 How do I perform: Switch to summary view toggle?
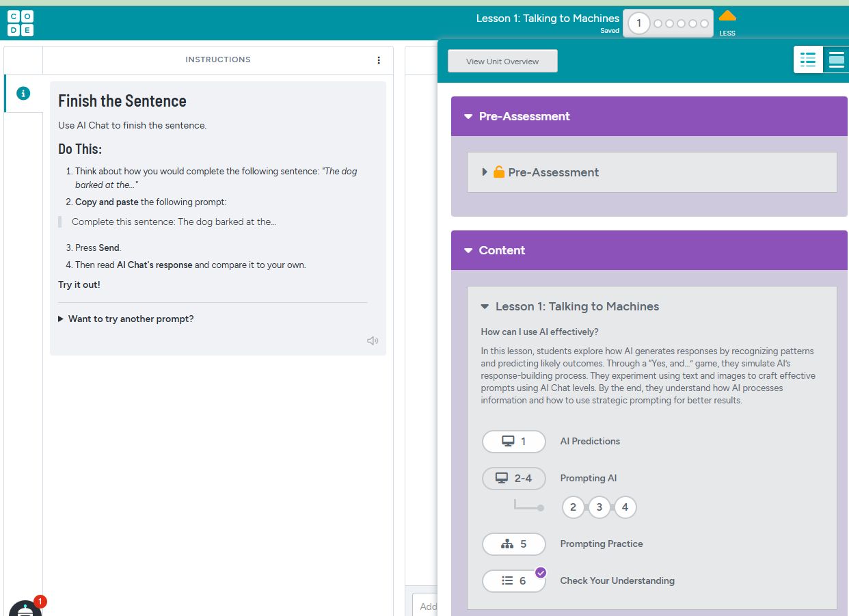(x=836, y=60)
